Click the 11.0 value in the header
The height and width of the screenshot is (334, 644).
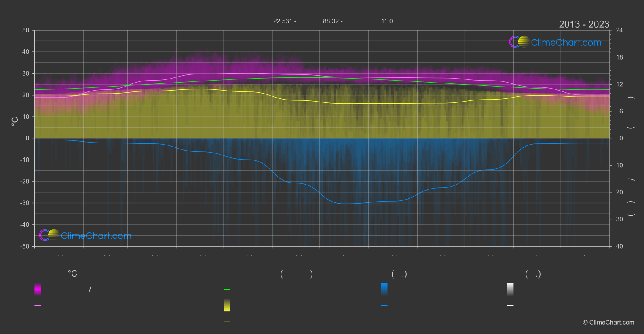click(387, 21)
